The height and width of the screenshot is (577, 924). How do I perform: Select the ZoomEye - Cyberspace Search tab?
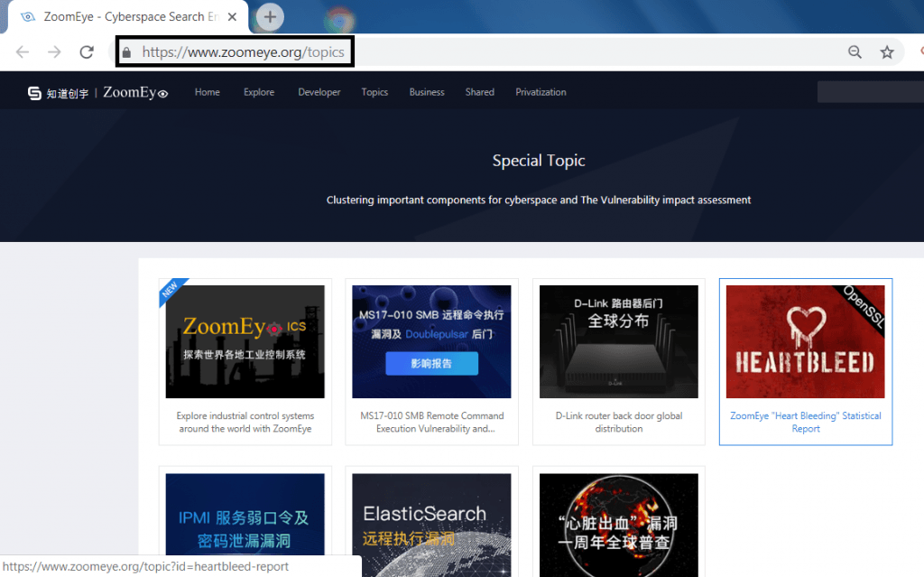pyautogui.click(x=126, y=16)
